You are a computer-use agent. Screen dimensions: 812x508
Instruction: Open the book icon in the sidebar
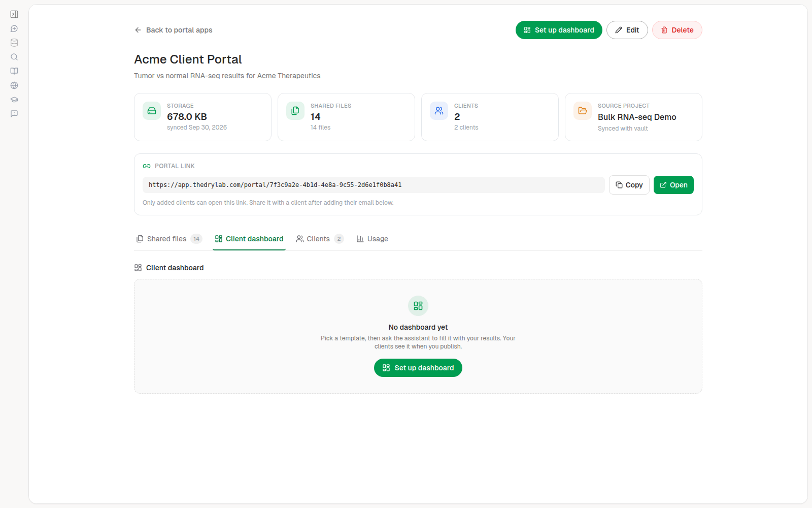[14, 71]
